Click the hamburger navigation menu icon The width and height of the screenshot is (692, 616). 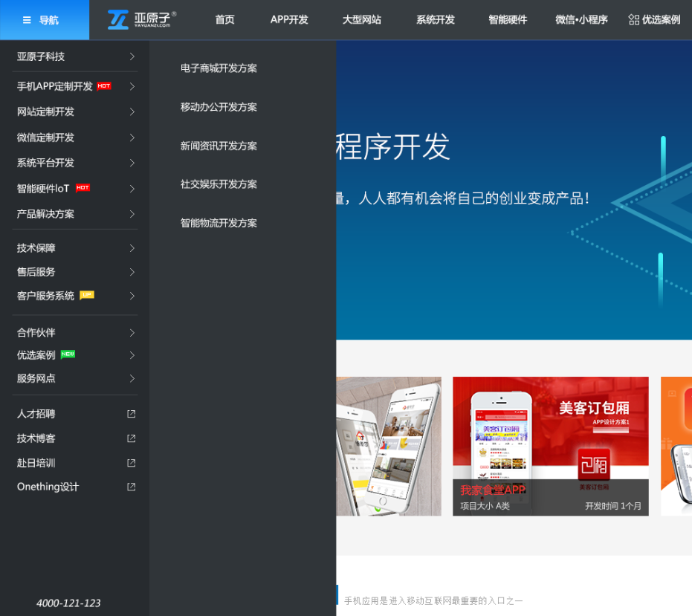27,20
